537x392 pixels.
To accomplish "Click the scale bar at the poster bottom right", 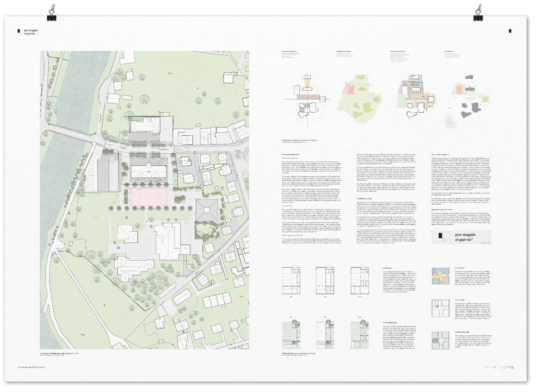I will [494, 366].
